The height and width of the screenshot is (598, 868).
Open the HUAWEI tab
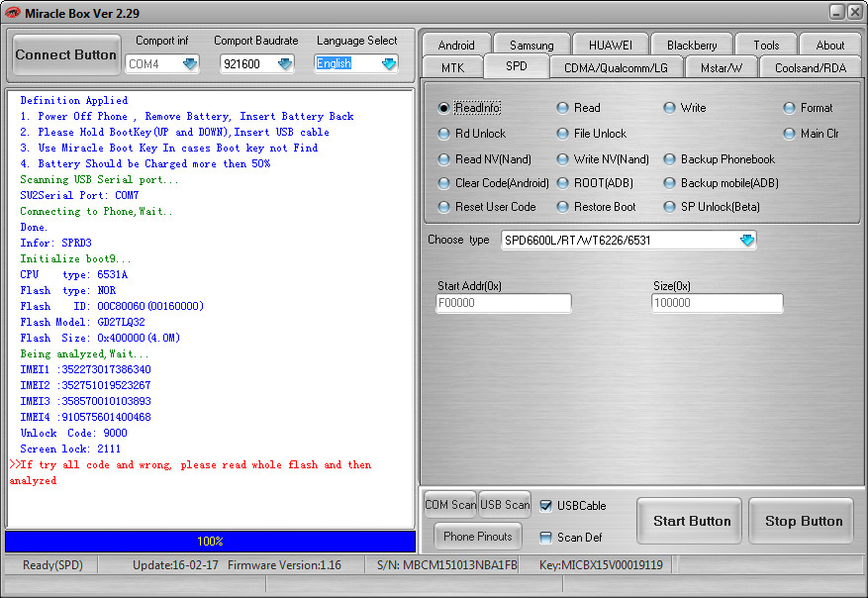click(x=610, y=45)
